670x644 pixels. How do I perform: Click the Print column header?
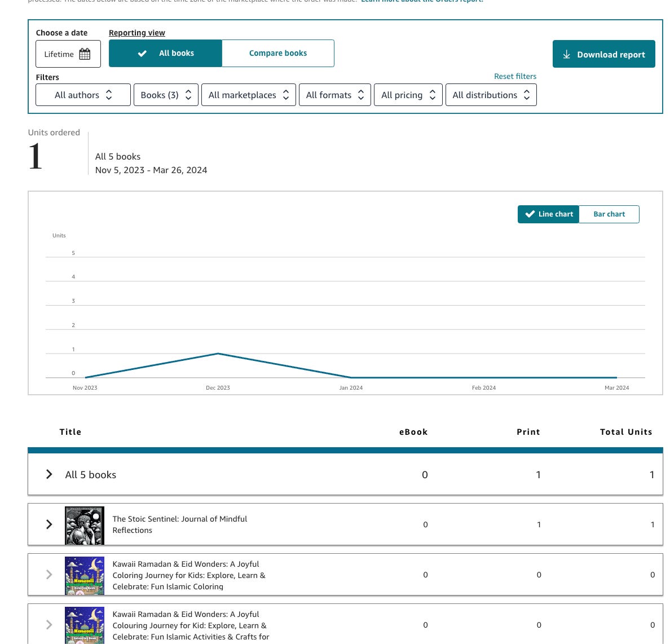click(528, 431)
